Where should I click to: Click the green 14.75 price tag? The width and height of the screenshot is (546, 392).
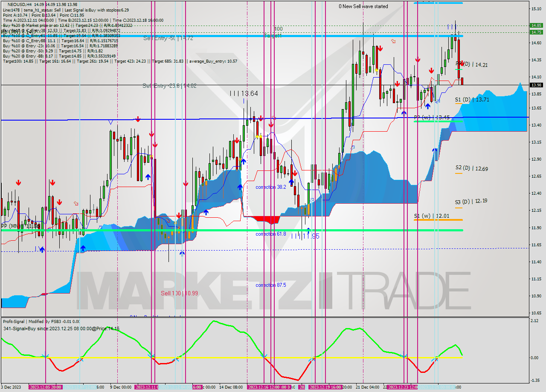tap(536, 32)
